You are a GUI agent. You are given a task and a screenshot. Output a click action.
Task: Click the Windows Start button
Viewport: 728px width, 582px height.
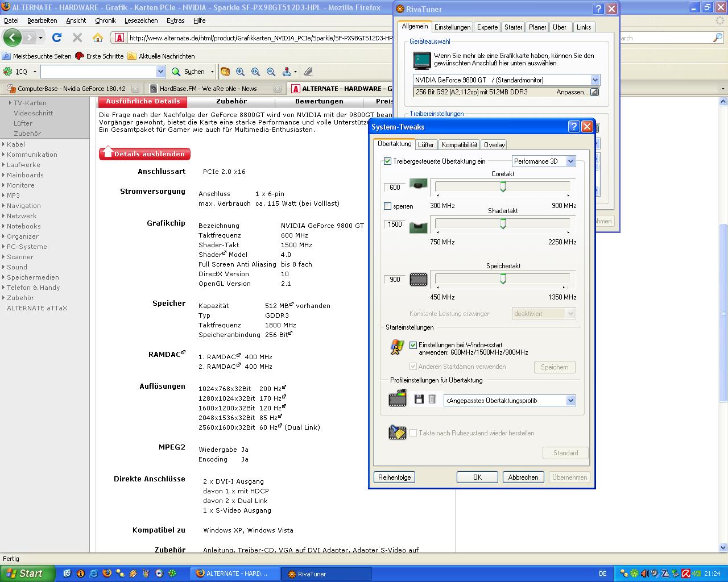[x=28, y=573]
